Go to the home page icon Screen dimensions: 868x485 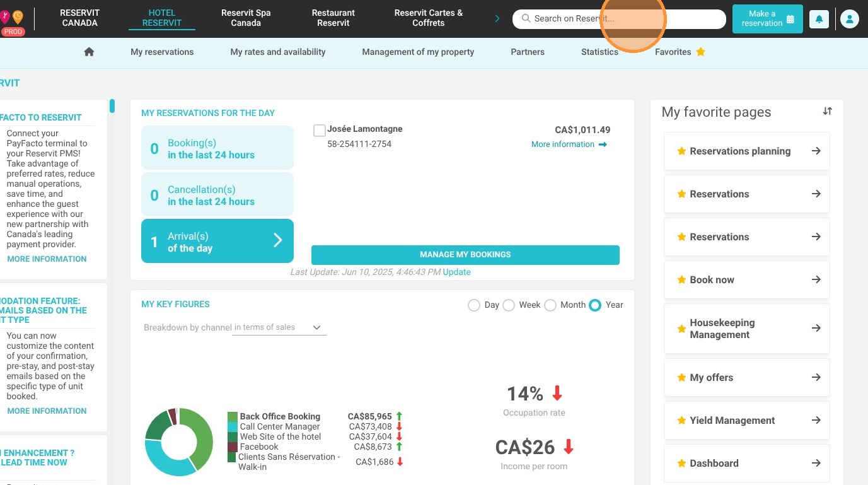[89, 52]
